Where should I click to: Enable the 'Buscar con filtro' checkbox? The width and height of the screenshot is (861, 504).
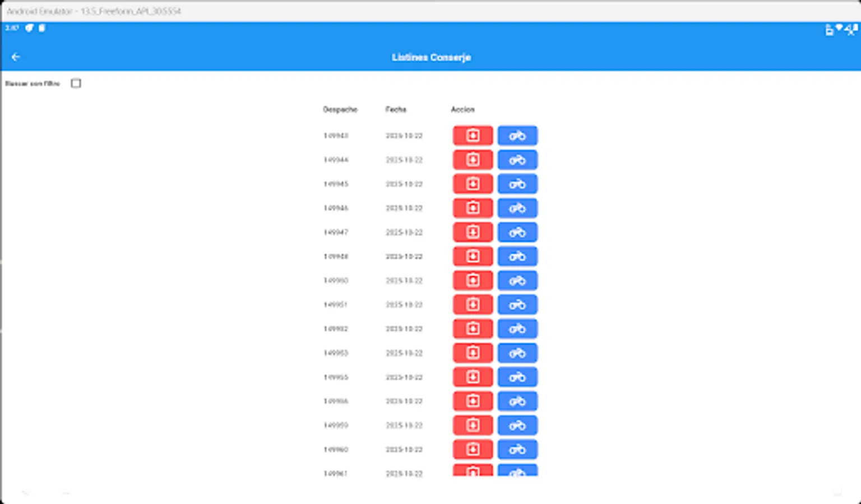coord(76,83)
